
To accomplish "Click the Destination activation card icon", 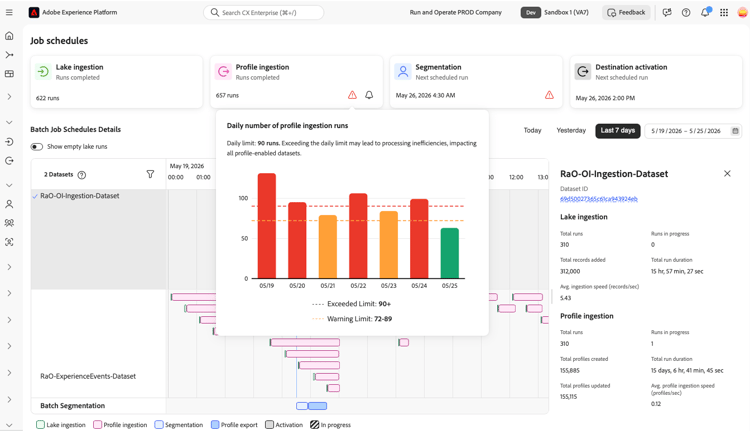I will [x=583, y=71].
